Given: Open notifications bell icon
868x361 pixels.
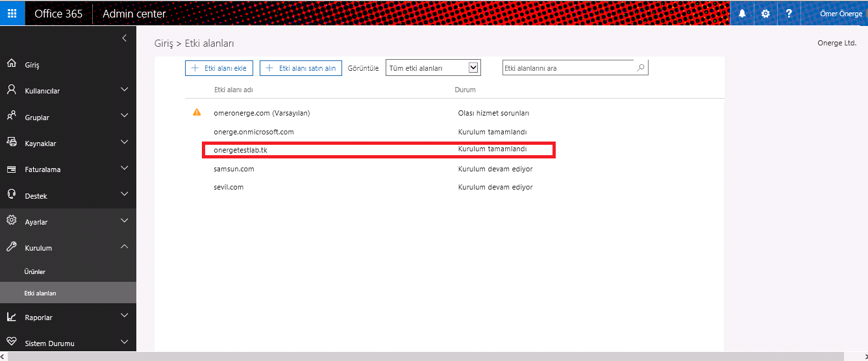Looking at the screenshot, I should tap(742, 13).
